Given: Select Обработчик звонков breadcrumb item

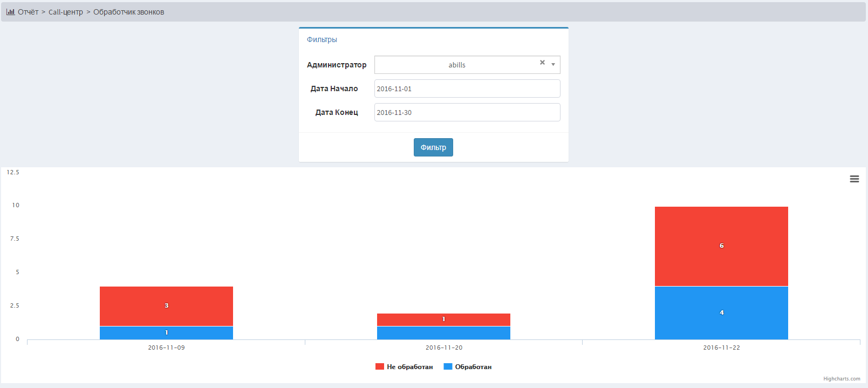Looking at the screenshot, I should coord(128,12).
